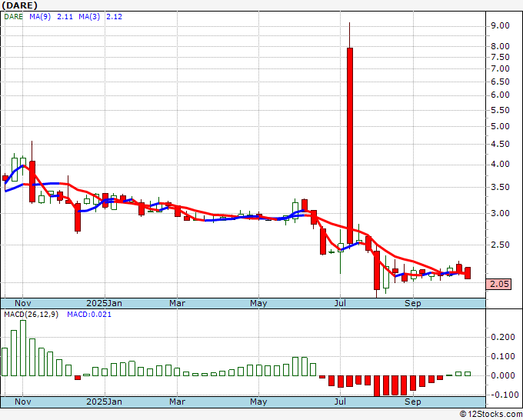Image resolution: width=523 pixels, height=420 pixels.
Task: Click the 8.00 price axis label
Action: click(x=501, y=46)
